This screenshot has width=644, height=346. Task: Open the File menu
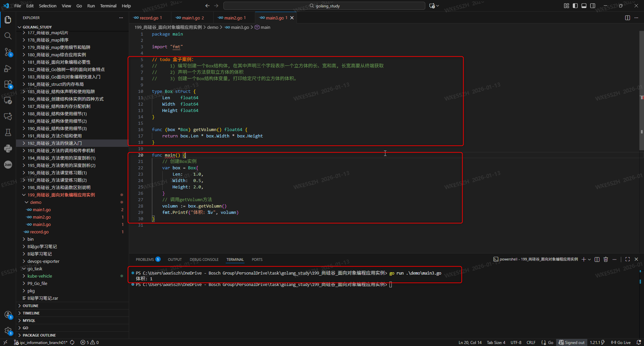coord(18,6)
